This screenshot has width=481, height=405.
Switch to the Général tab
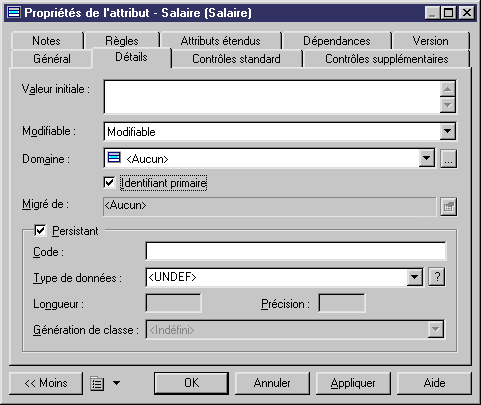(52, 59)
